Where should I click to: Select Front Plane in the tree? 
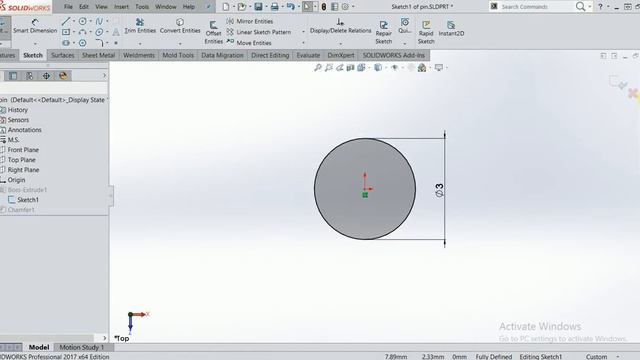click(x=23, y=150)
